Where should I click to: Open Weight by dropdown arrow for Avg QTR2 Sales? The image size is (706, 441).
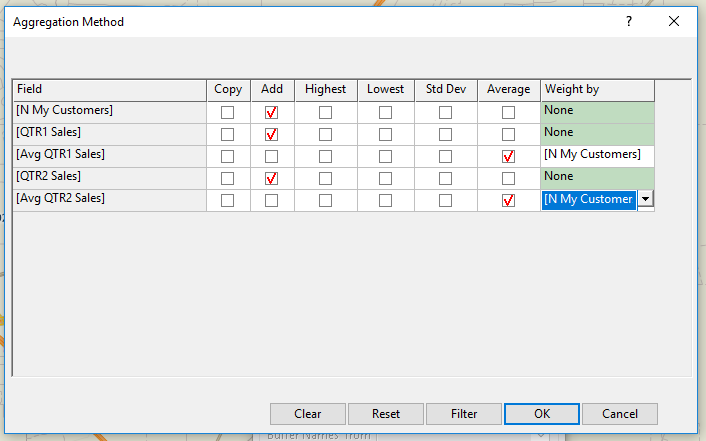[x=645, y=199]
